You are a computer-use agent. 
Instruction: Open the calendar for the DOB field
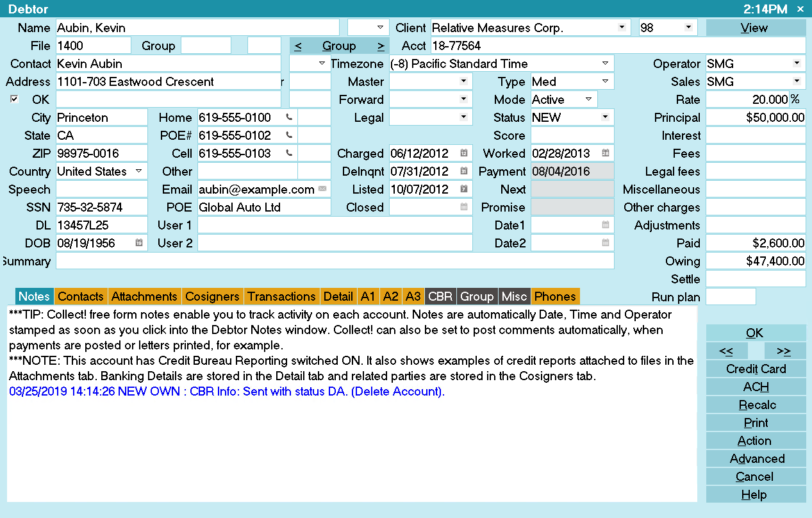(x=139, y=243)
